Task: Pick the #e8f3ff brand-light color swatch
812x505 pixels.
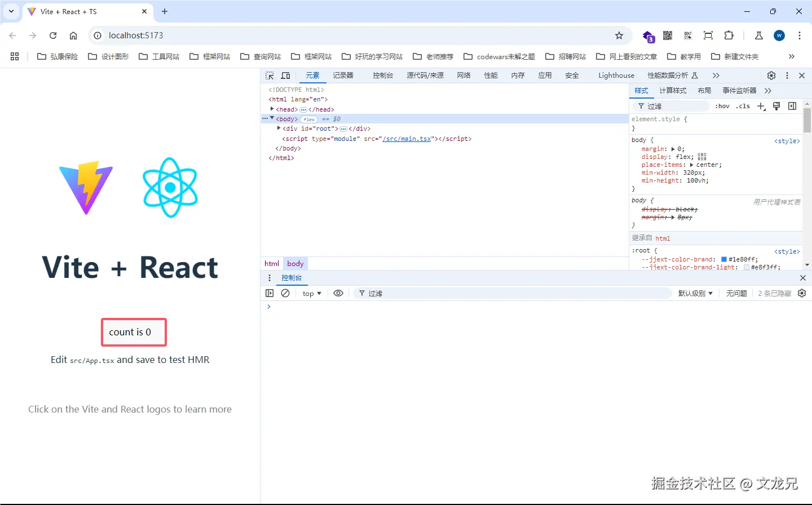Action: tap(747, 268)
